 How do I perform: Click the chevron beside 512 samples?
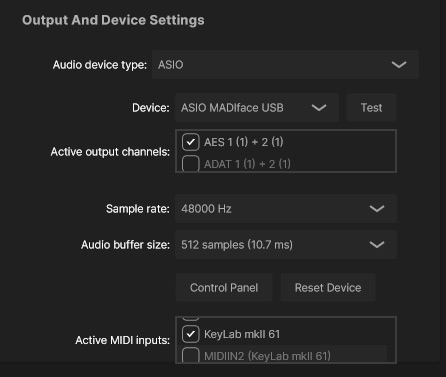[x=377, y=245]
